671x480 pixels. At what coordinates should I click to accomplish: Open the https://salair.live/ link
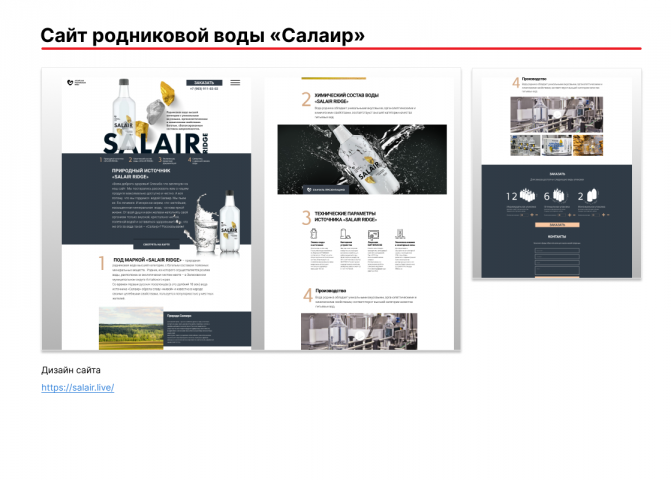[x=77, y=388]
